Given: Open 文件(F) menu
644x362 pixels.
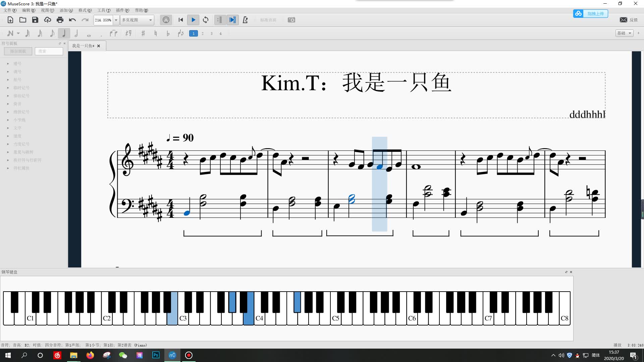Looking at the screenshot, I should tap(10, 10).
